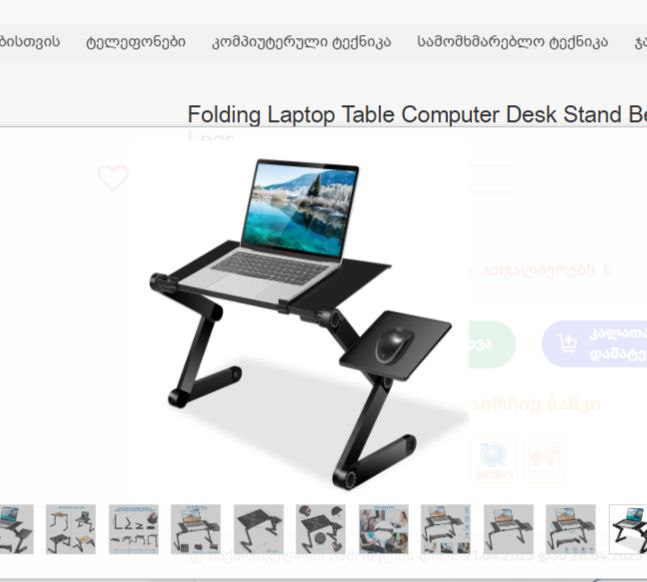Click the enlarged laptop table product image

click(x=300, y=324)
